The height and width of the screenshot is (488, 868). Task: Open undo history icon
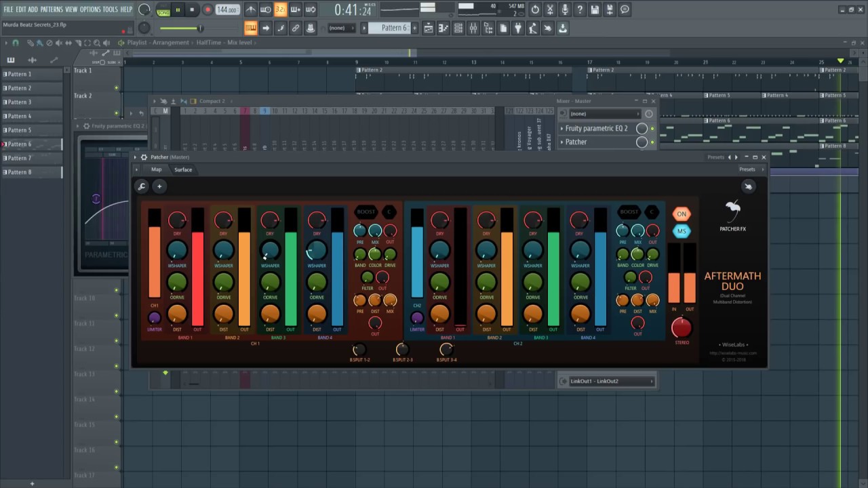pos(535,9)
